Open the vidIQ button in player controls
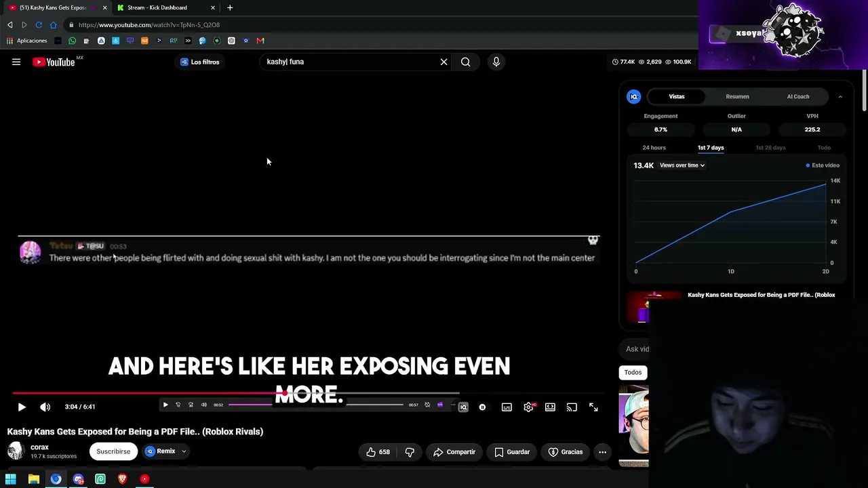 click(x=463, y=407)
